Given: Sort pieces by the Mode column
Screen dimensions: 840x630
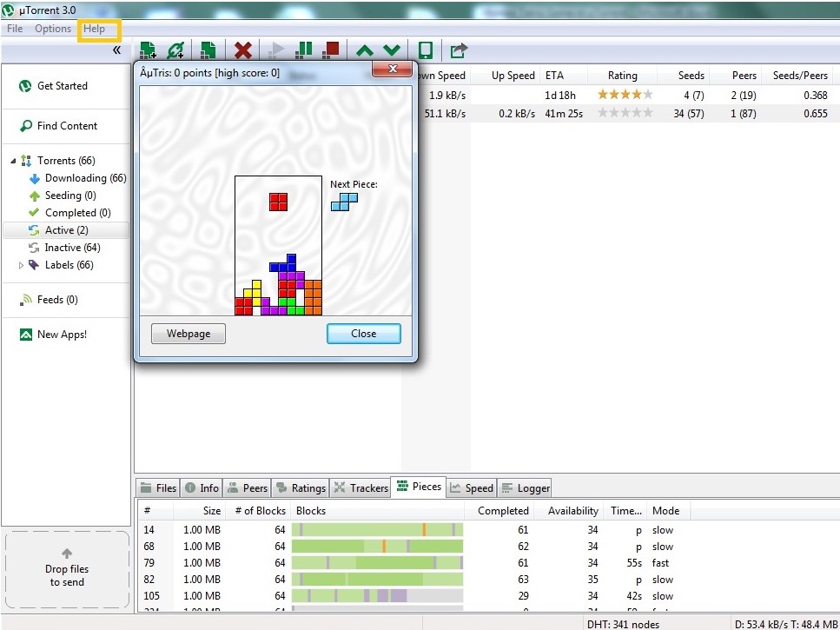Looking at the screenshot, I should point(668,511).
